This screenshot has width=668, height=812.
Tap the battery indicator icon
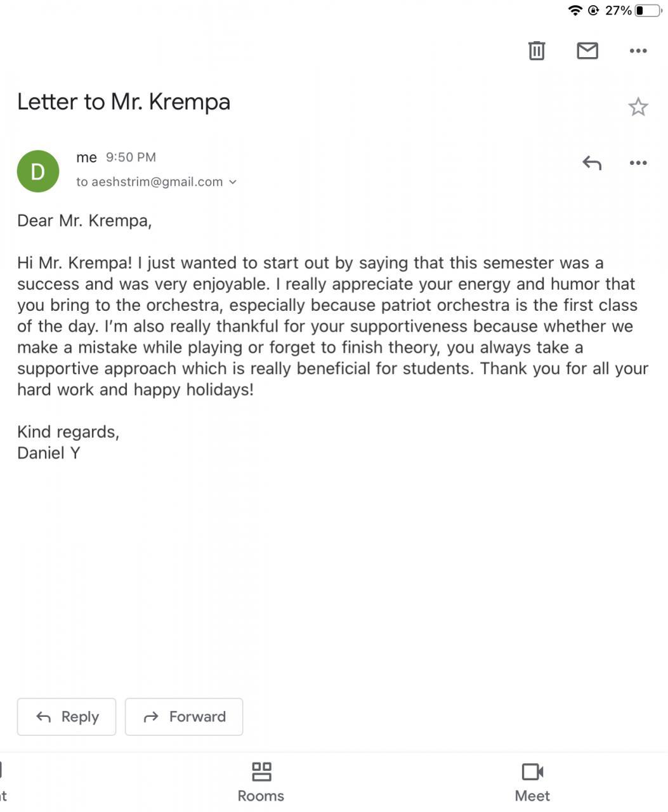(648, 10)
